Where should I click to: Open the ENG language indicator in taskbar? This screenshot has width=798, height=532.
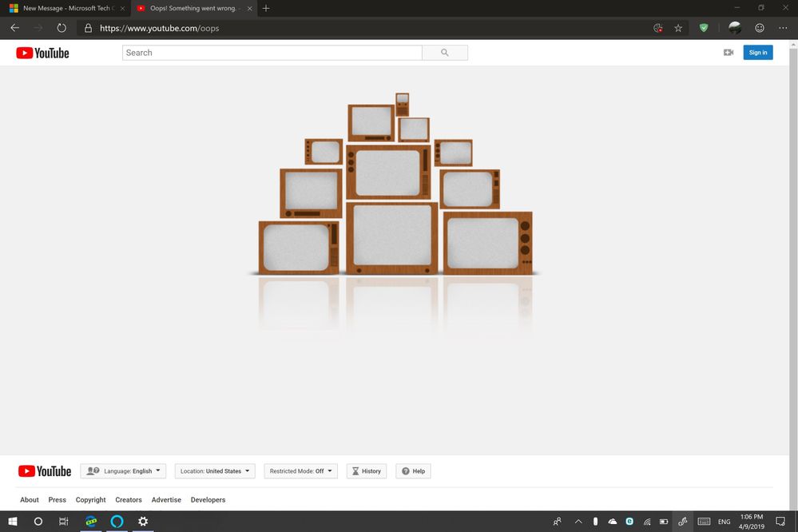[x=724, y=521]
